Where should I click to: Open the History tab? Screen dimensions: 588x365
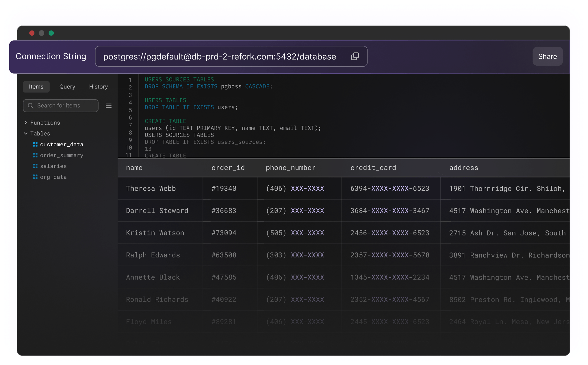(x=98, y=87)
